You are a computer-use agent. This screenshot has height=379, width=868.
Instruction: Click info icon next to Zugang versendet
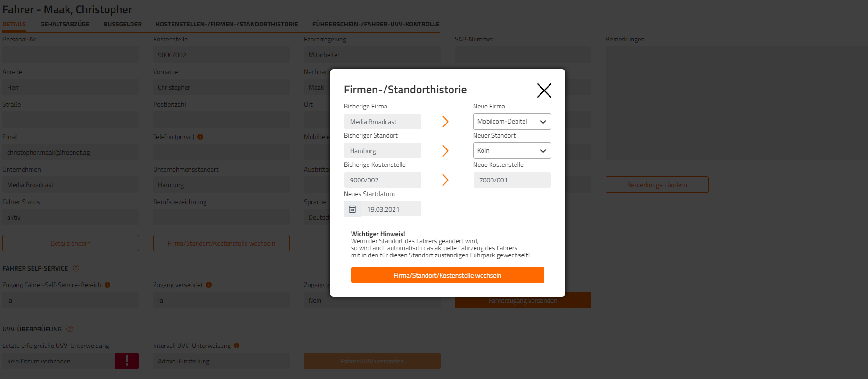click(209, 285)
